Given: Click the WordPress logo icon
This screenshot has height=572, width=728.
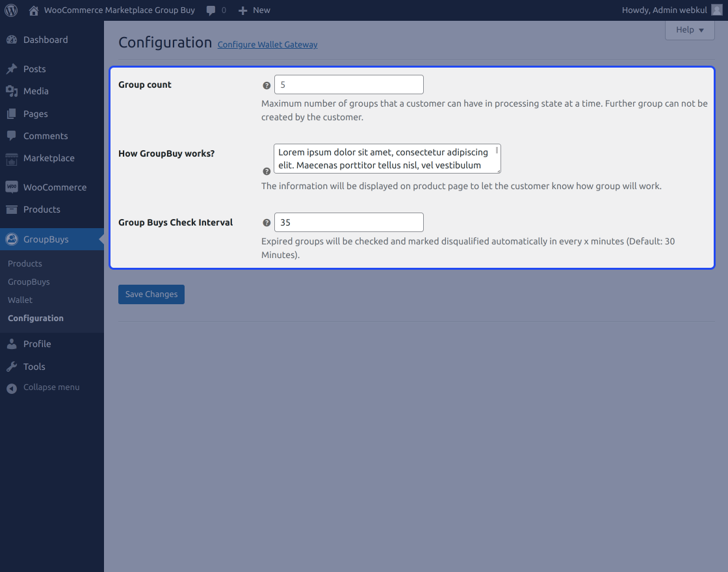Looking at the screenshot, I should 11,10.
